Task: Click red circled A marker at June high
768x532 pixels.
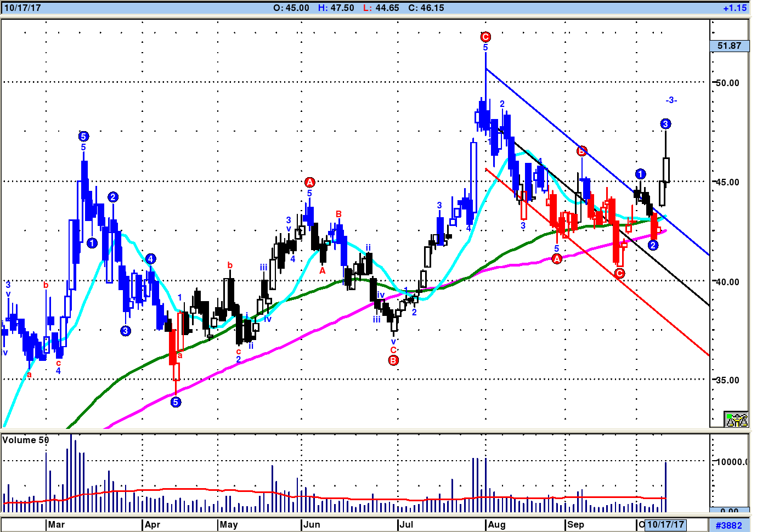Action: tap(310, 182)
